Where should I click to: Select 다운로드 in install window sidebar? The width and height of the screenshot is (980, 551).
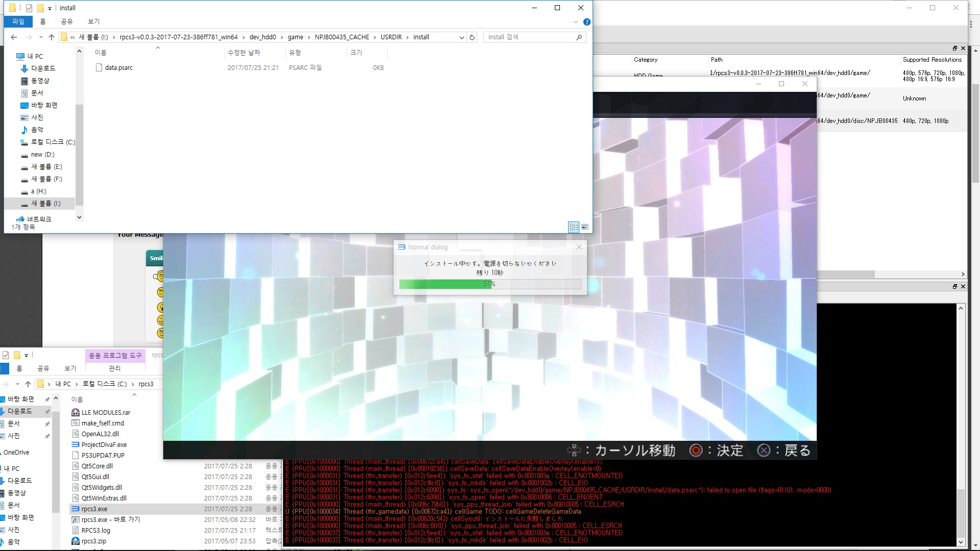(x=43, y=68)
